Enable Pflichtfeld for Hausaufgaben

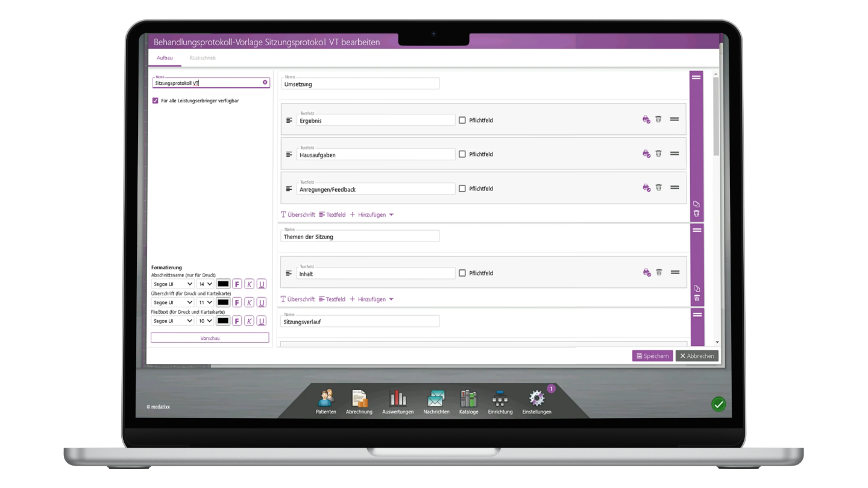coord(462,154)
